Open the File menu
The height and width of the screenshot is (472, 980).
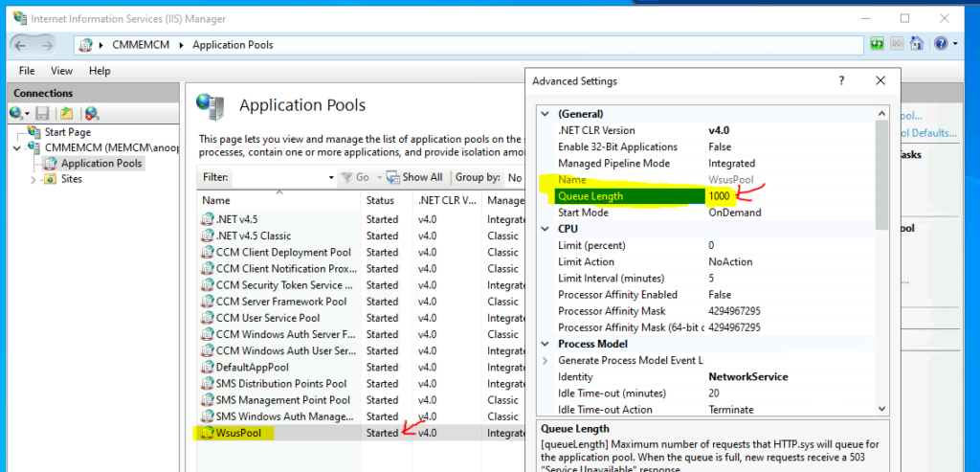tap(26, 71)
